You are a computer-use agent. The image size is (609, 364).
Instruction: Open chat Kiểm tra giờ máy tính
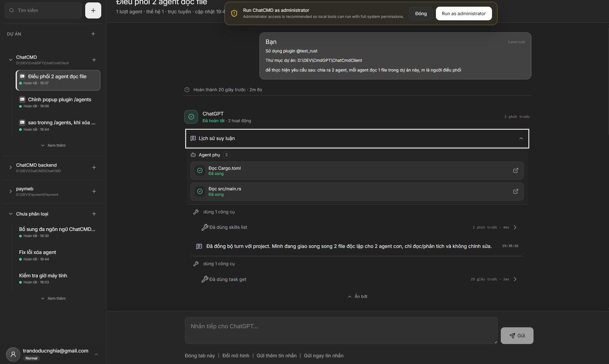pyautogui.click(x=58, y=278)
